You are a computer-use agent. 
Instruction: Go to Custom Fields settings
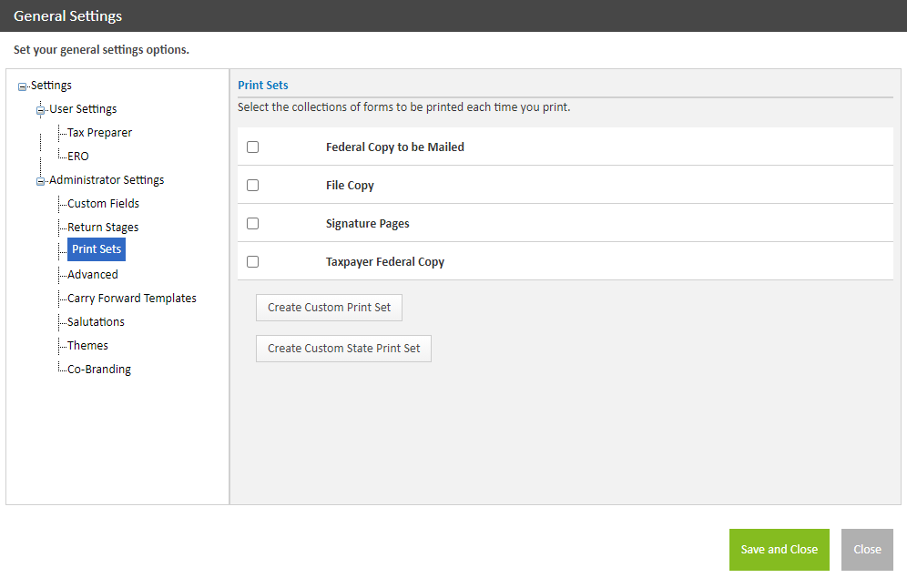pos(103,204)
